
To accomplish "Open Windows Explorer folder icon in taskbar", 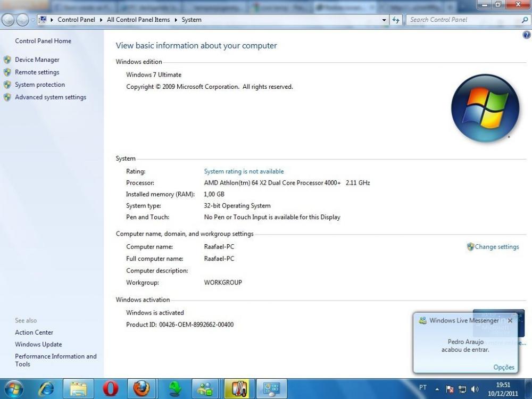I will pyautogui.click(x=78, y=389).
